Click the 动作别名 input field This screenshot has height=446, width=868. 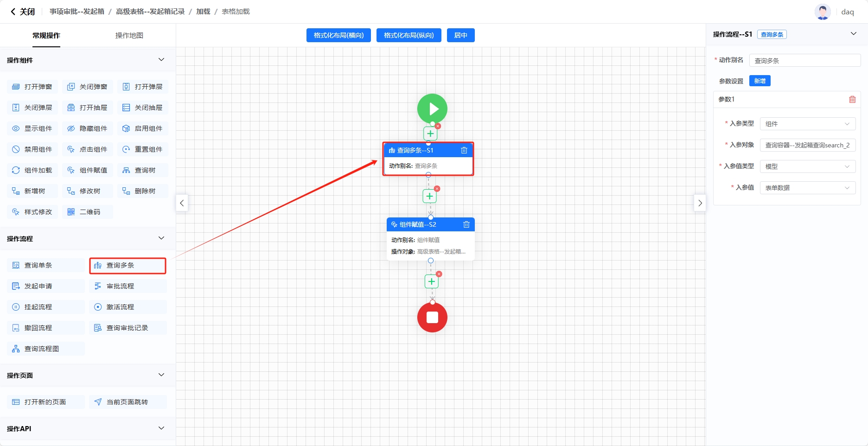point(804,61)
